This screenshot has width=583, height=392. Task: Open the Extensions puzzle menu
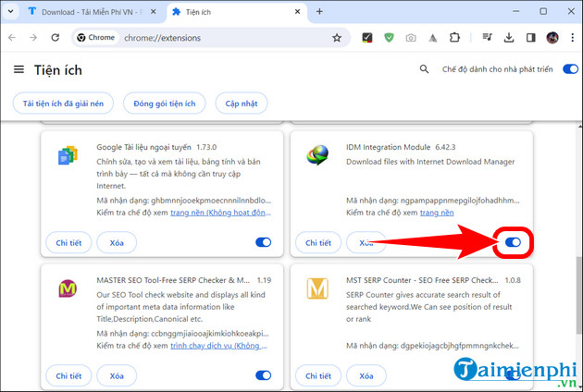tap(454, 38)
